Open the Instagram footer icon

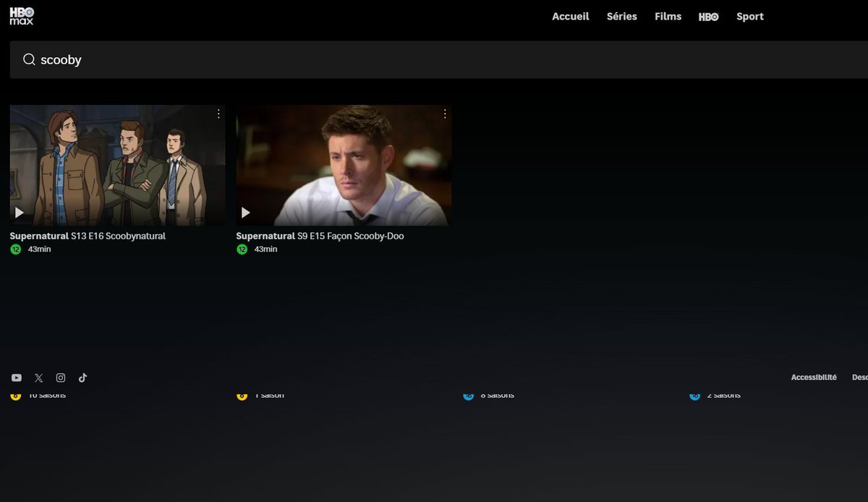click(61, 378)
